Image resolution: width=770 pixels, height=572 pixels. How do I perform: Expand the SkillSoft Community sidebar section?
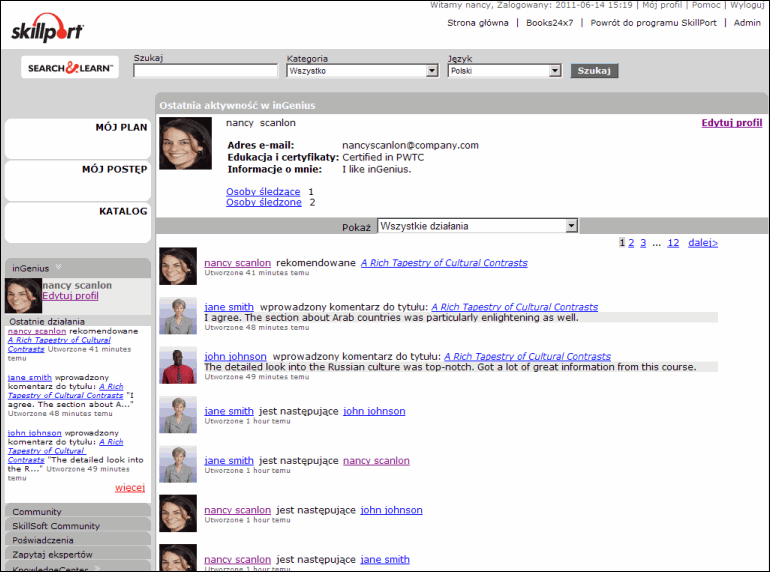tap(56, 526)
